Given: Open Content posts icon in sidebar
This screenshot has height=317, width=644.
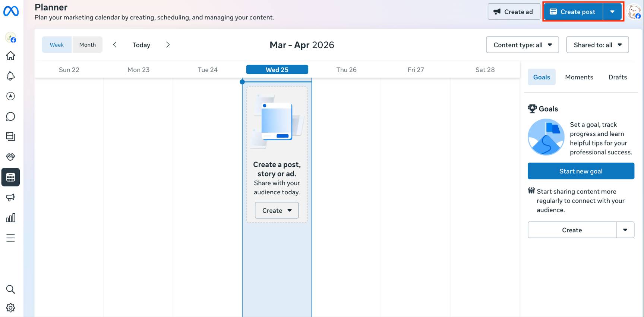Looking at the screenshot, I should pyautogui.click(x=11, y=136).
